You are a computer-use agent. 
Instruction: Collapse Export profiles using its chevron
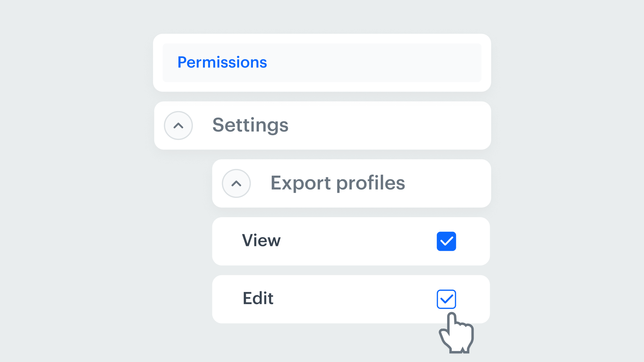coord(236,183)
